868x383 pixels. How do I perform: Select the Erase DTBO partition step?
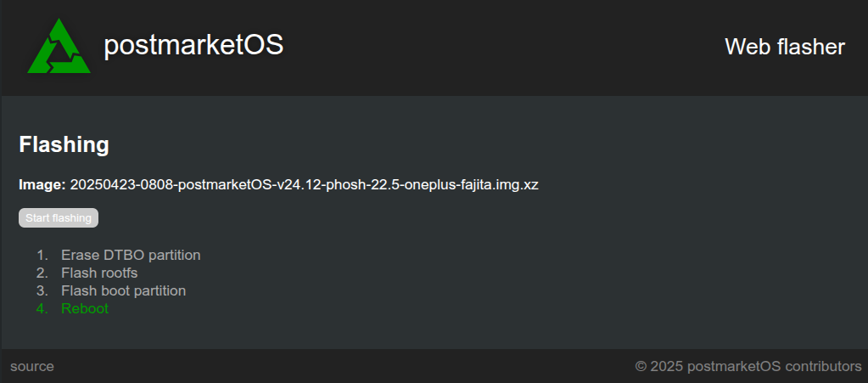click(x=131, y=255)
